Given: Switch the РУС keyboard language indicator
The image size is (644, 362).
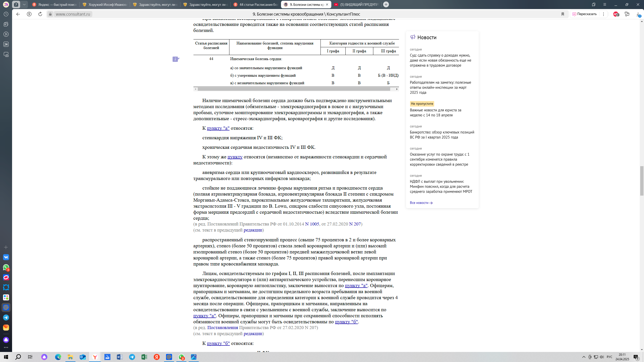Looking at the screenshot, I should click(609, 357).
